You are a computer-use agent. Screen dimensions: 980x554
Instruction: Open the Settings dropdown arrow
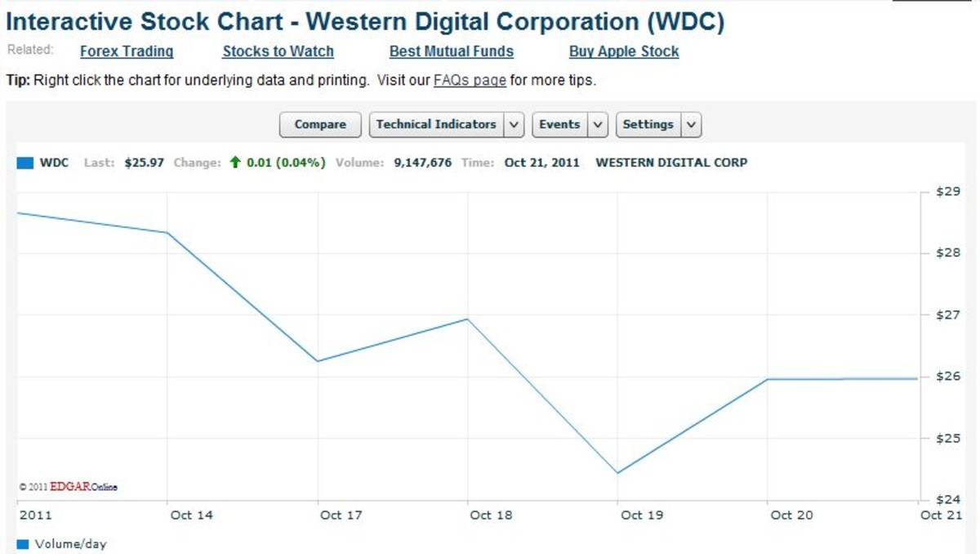tap(691, 125)
